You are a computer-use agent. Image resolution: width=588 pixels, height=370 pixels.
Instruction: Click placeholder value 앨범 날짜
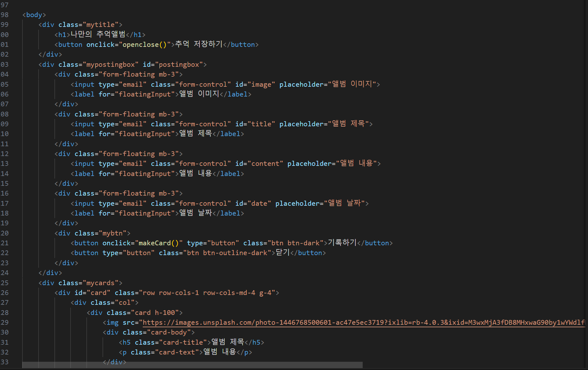click(344, 203)
